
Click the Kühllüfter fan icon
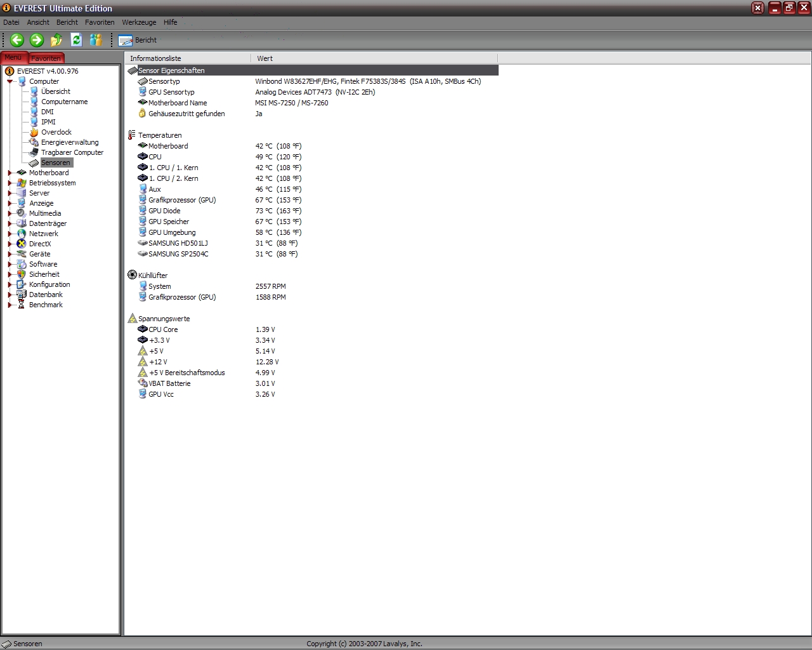[x=132, y=275]
